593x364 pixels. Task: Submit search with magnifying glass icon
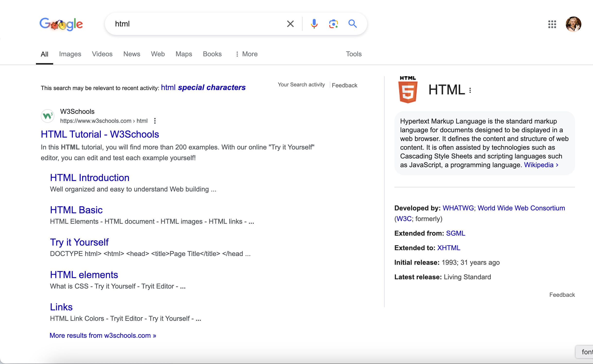[x=353, y=24]
